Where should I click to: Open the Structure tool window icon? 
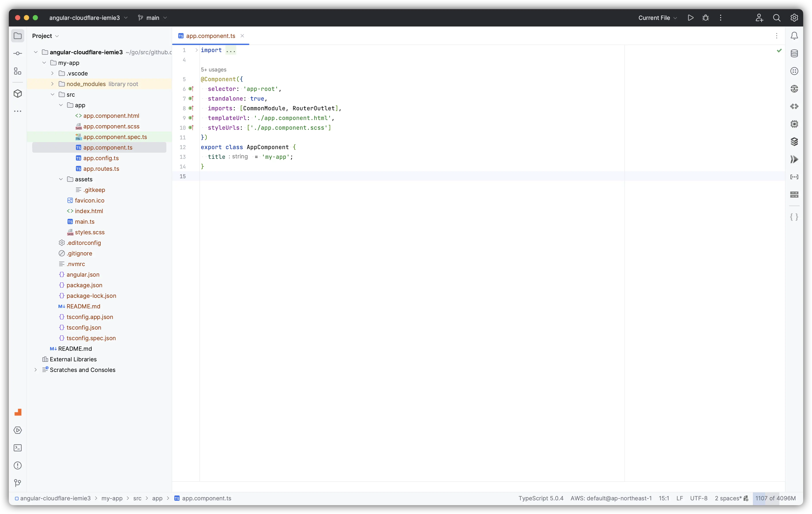pos(17,71)
